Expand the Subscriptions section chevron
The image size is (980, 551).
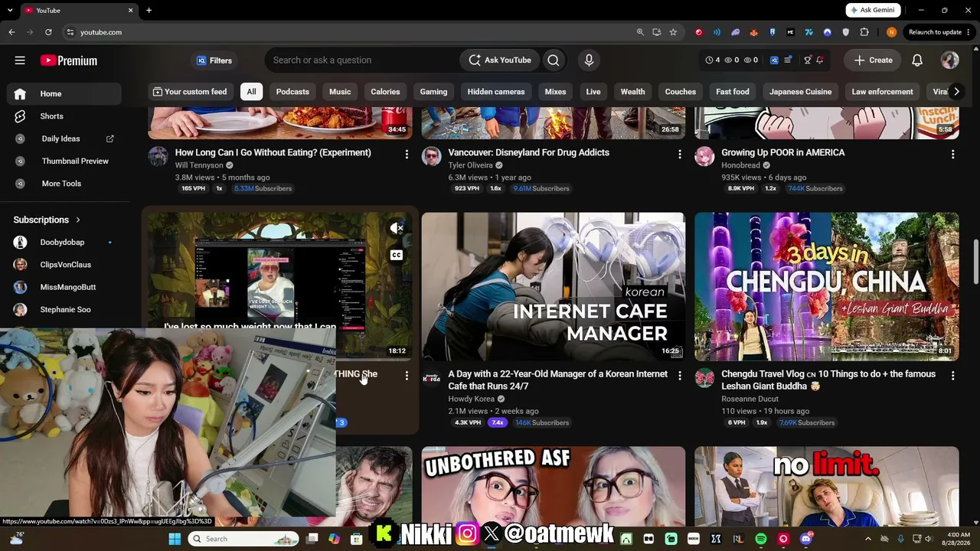coord(78,220)
